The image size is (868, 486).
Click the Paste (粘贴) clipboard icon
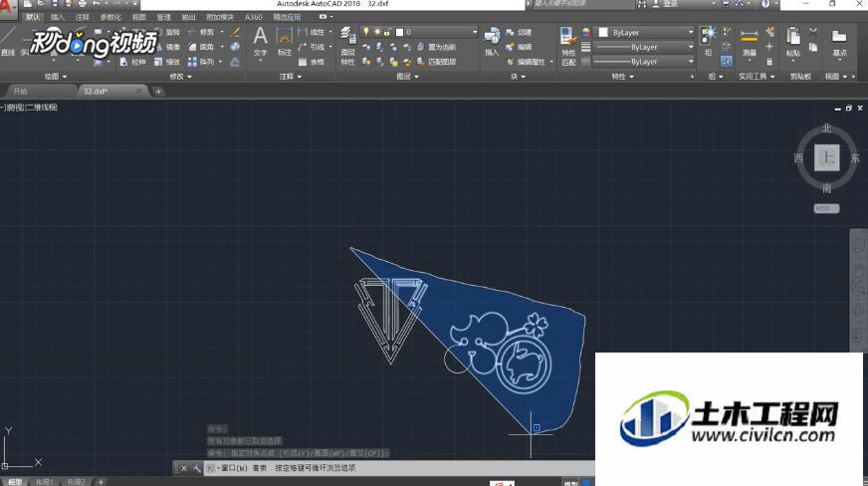click(793, 42)
